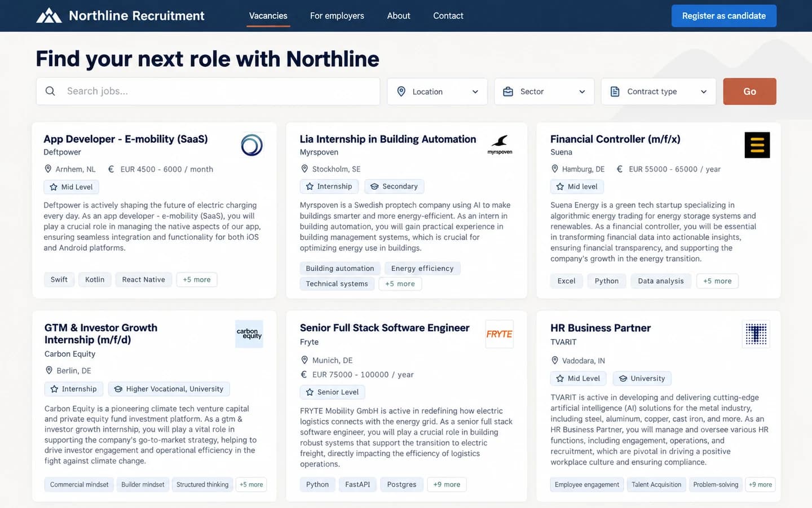The image size is (812, 508).
Task: Click the location pin icon beside Hamburg, DE
Action: click(x=555, y=169)
